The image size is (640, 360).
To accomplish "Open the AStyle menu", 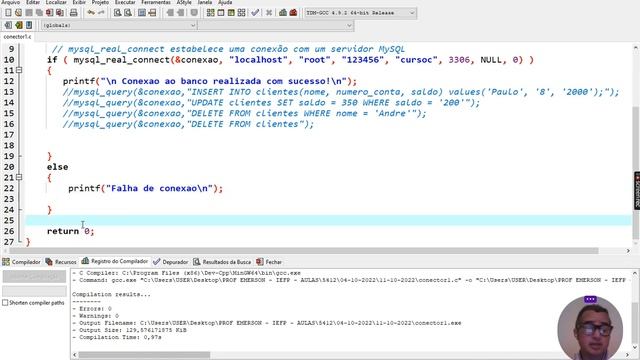I will [184, 2].
